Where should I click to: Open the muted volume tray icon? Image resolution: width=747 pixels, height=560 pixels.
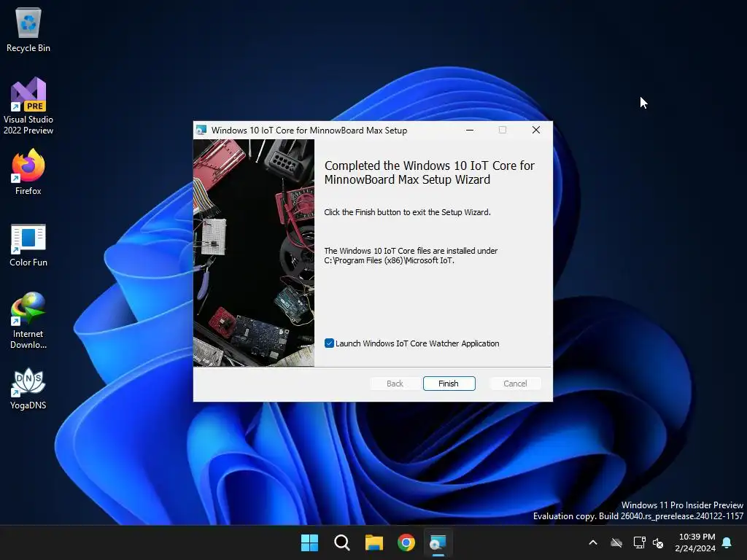coord(659,542)
